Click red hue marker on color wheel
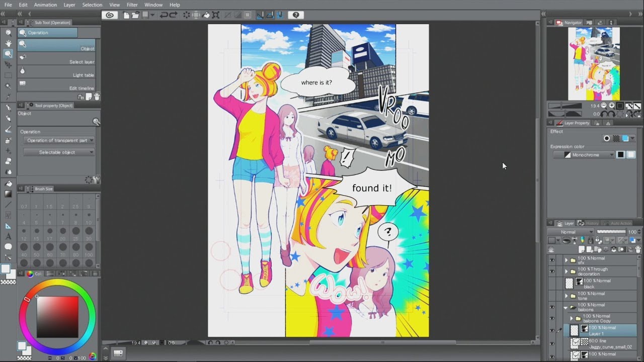 coord(27,299)
